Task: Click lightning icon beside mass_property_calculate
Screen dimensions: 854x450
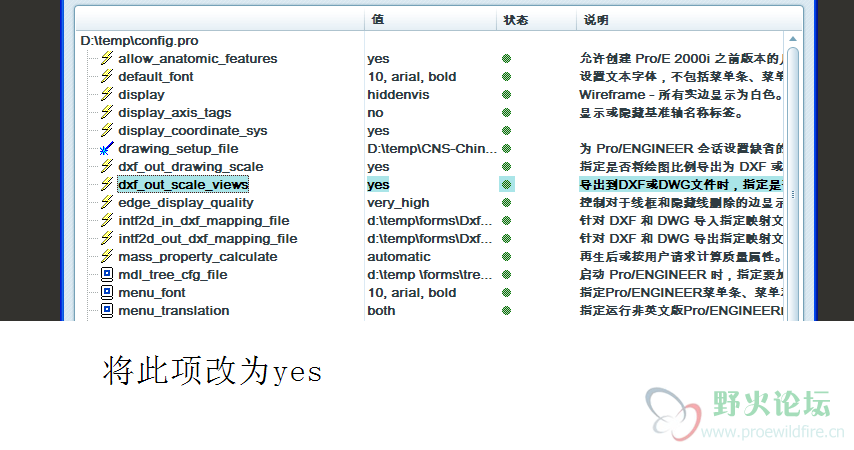Action: [x=107, y=256]
